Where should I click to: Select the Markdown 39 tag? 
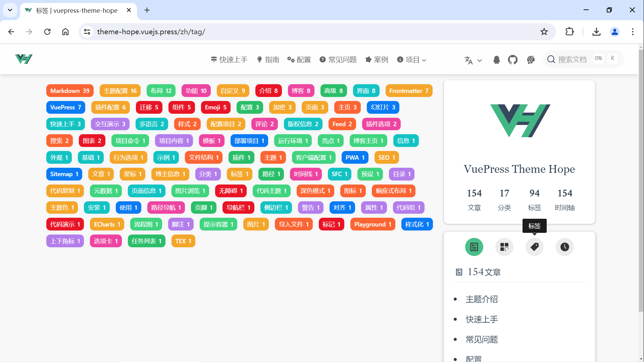pyautogui.click(x=70, y=91)
